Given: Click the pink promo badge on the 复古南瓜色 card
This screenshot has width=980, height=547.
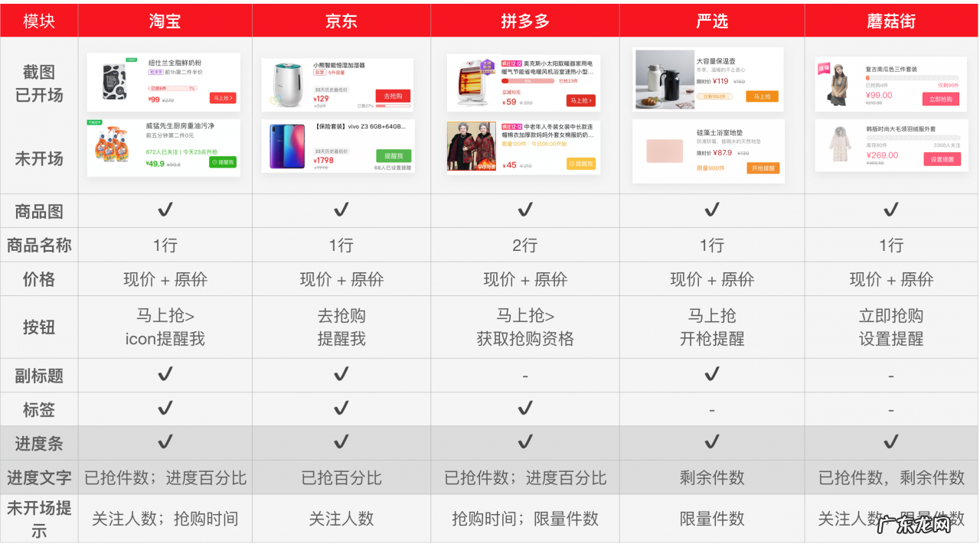Looking at the screenshot, I should pyautogui.click(x=823, y=68).
